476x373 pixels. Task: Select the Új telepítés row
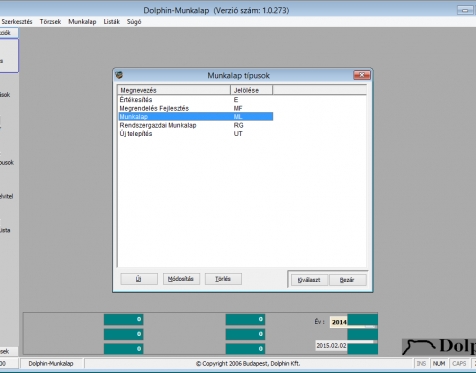point(196,134)
